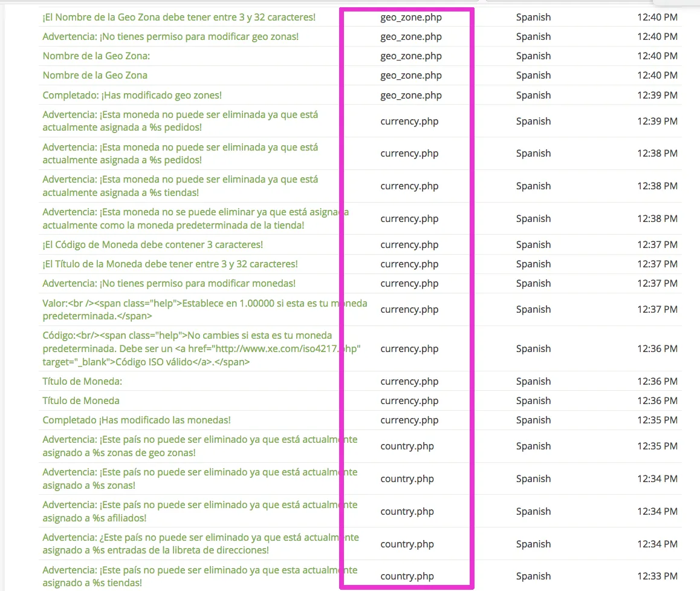Open warning about moneda asignada a %s tiendas

click(x=180, y=186)
